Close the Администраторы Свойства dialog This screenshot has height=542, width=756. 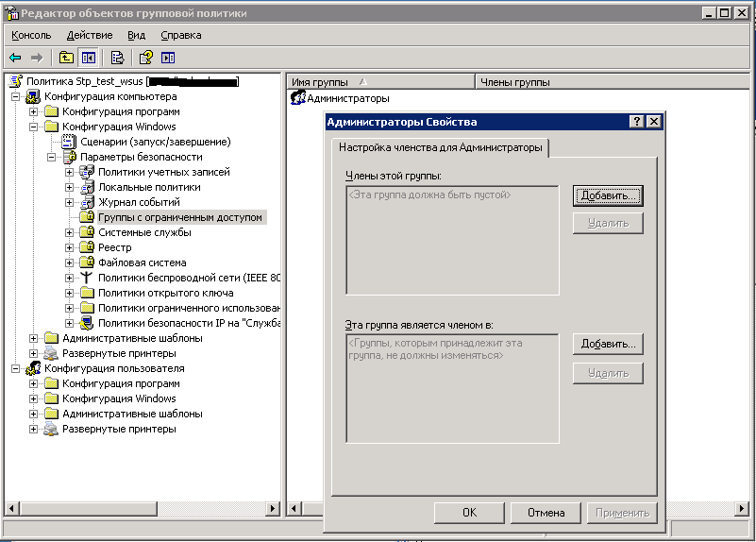tap(653, 122)
